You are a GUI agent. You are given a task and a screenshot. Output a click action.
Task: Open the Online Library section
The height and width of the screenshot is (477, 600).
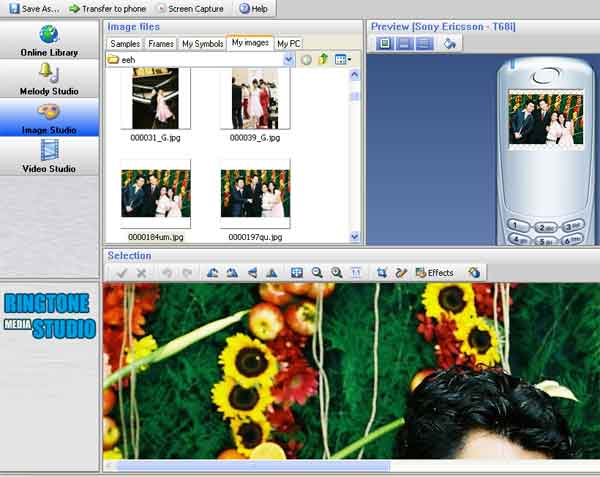pos(49,40)
